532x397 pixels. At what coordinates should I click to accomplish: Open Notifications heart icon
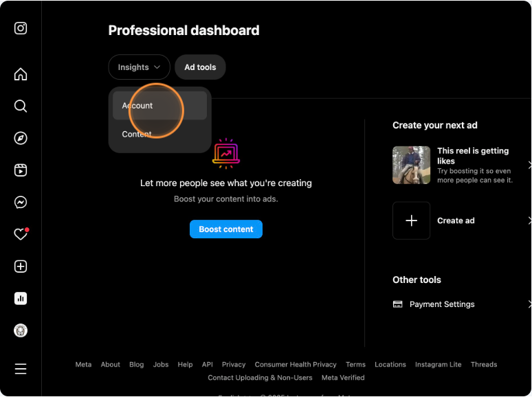(x=21, y=234)
